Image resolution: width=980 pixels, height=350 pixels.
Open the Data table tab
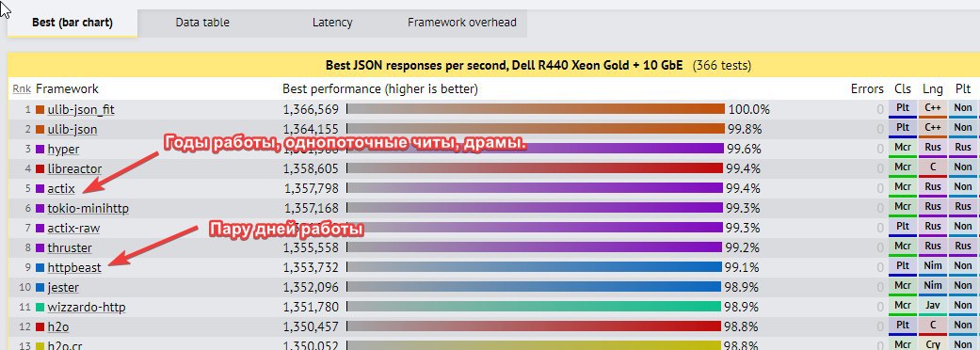coord(201,24)
